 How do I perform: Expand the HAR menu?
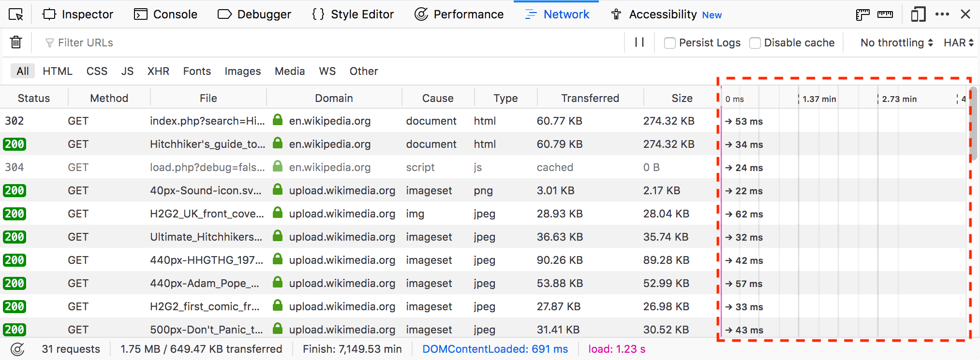pyautogui.click(x=958, y=43)
